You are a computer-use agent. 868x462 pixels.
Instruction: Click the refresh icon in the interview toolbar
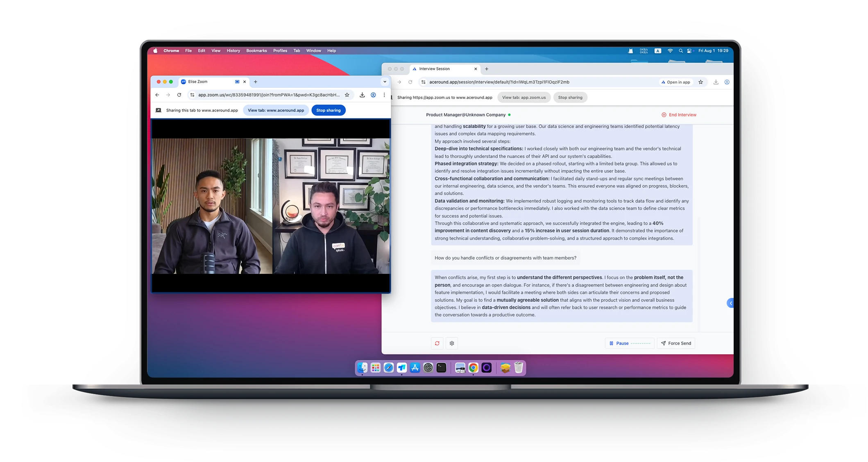(x=437, y=344)
